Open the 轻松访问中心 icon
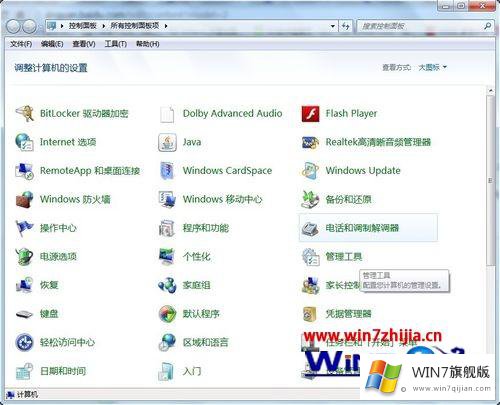Image resolution: width=500 pixels, height=405 pixels. tap(24, 343)
